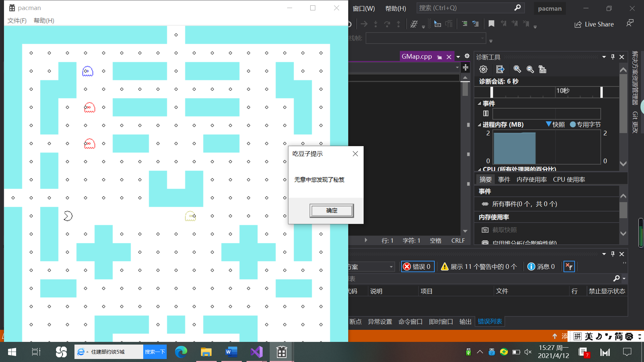This screenshot has width=644, height=362.
Task: Open the feedback icon next to Live Share
Action: click(630, 23)
